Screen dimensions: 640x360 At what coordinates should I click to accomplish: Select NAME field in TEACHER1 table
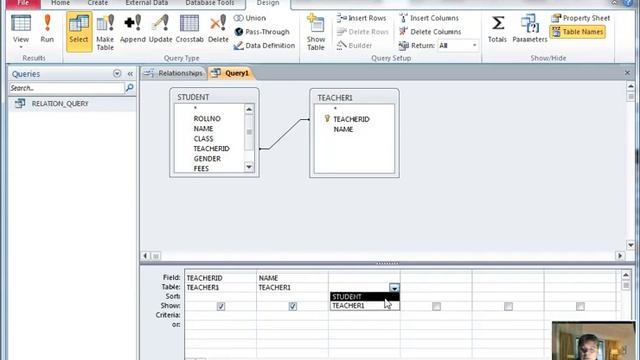click(x=343, y=129)
